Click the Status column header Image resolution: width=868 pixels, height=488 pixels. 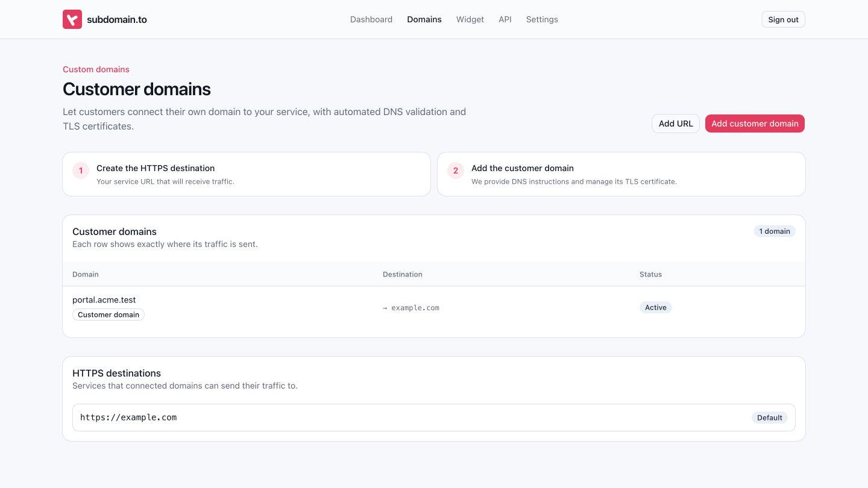click(x=650, y=274)
